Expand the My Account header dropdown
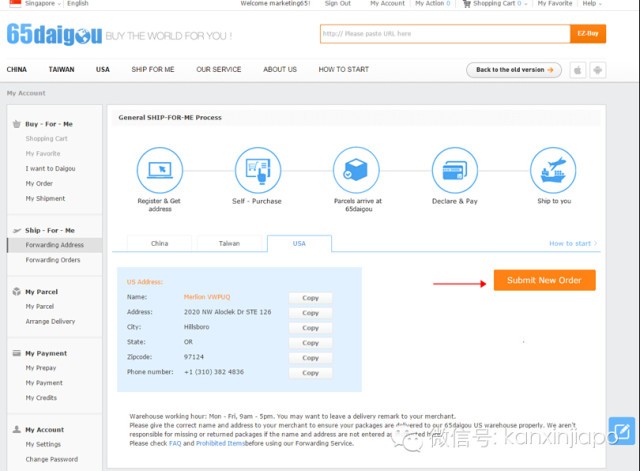 pos(388,4)
